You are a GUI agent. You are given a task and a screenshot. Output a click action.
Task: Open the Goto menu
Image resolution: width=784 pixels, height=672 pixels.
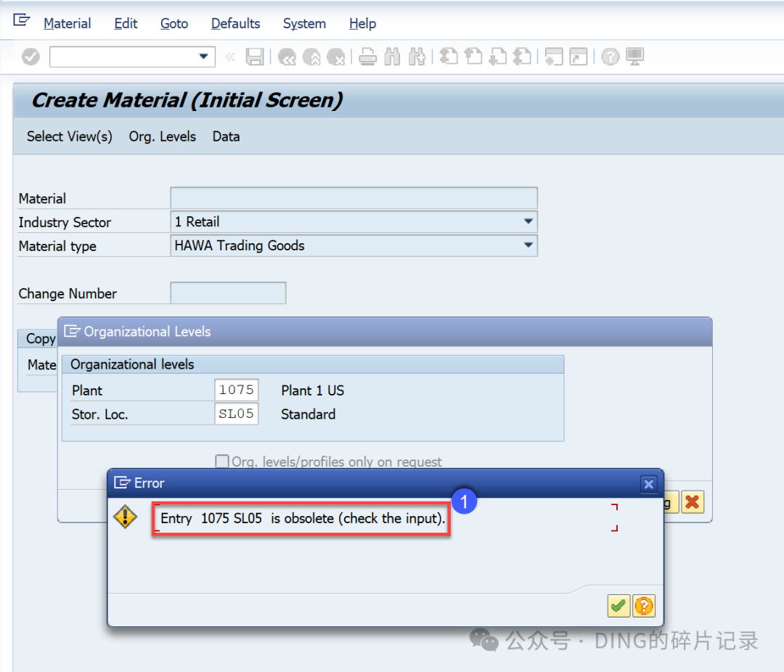(174, 23)
